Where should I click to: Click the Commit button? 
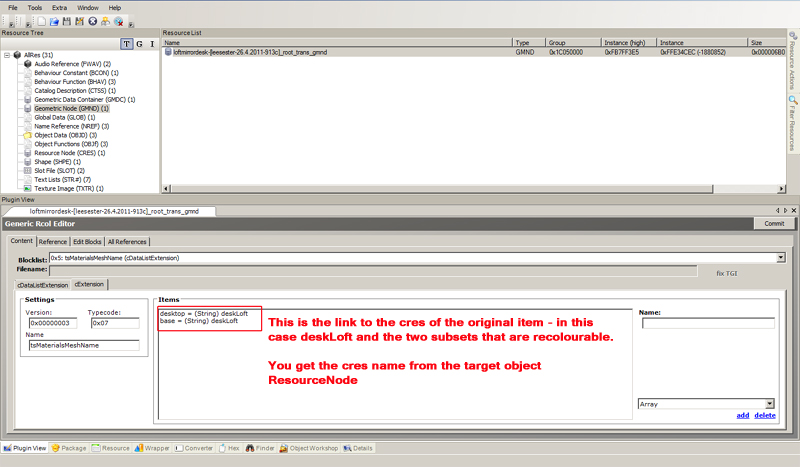(x=773, y=224)
